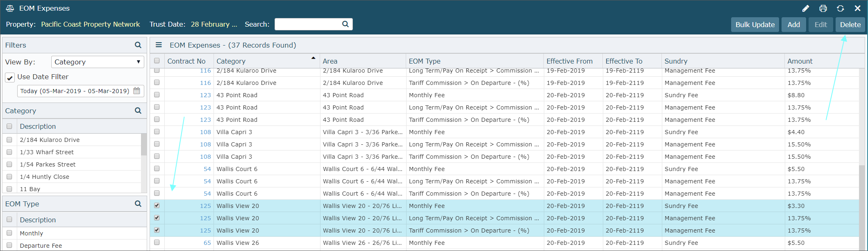Screen dimensions: 868x251
Task: Sort by the Category column header
Action: click(231, 61)
